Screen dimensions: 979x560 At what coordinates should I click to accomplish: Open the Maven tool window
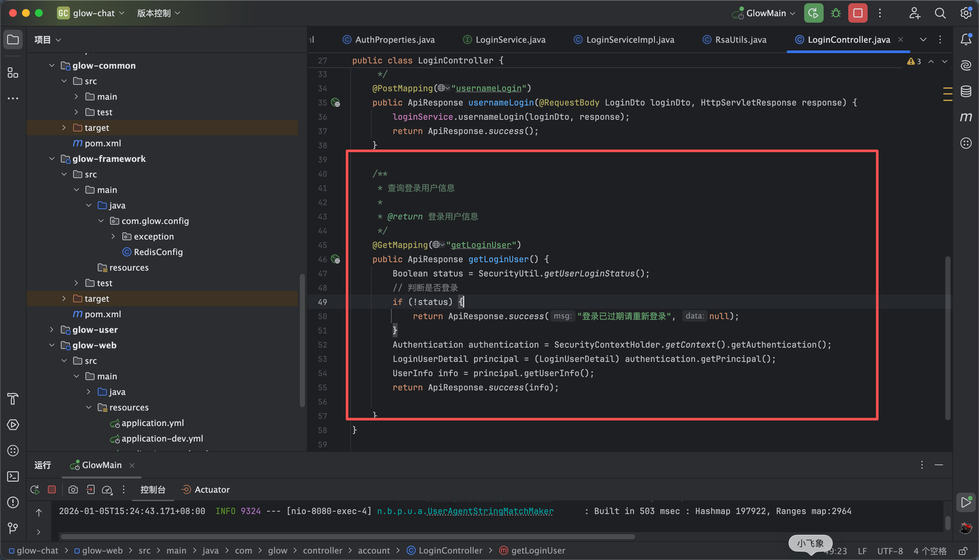966,117
